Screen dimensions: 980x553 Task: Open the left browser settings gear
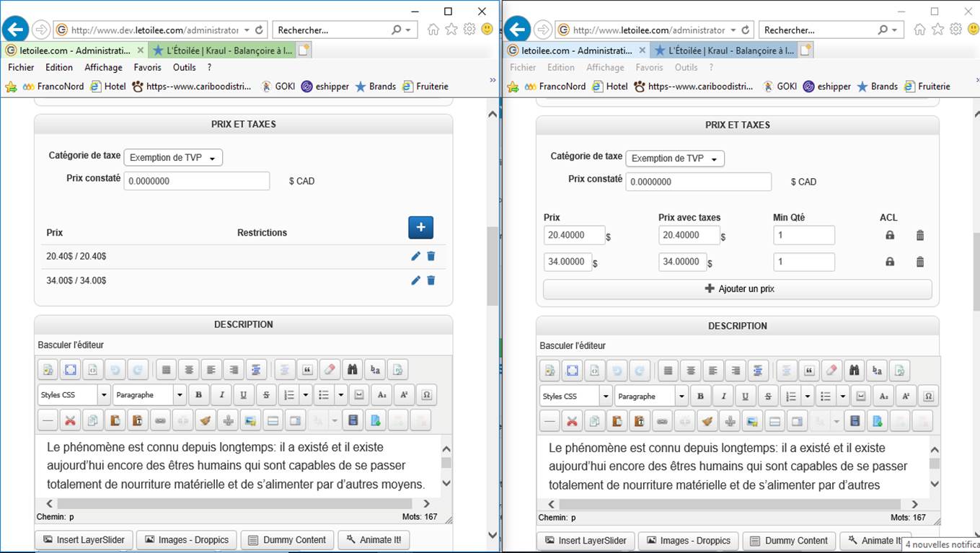[x=469, y=30]
